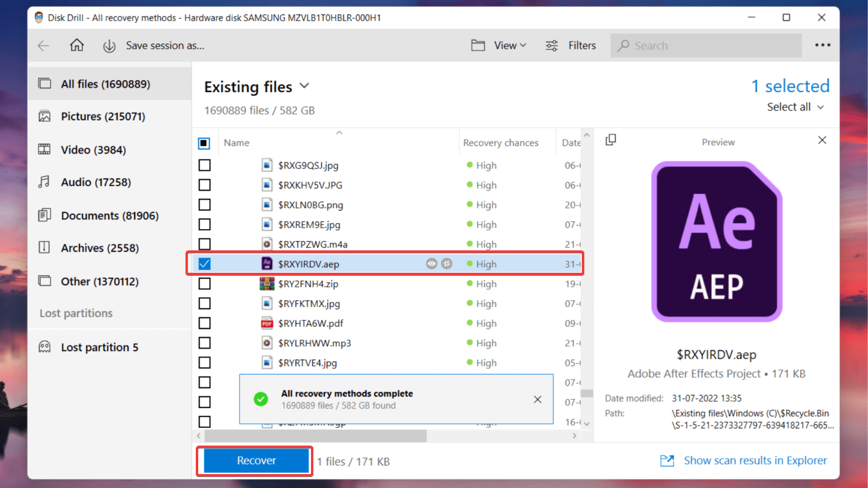Image resolution: width=868 pixels, height=488 pixels.
Task: Open Lost partition 5
Action: pyautogui.click(x=110, y=347)
